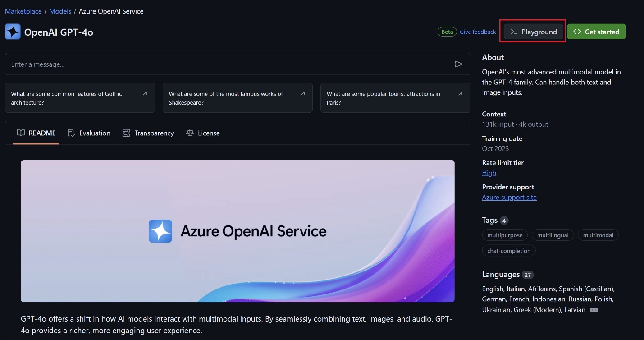Switch to the README tab
This screenshot has width=644, height=340.
coord(37,133)
